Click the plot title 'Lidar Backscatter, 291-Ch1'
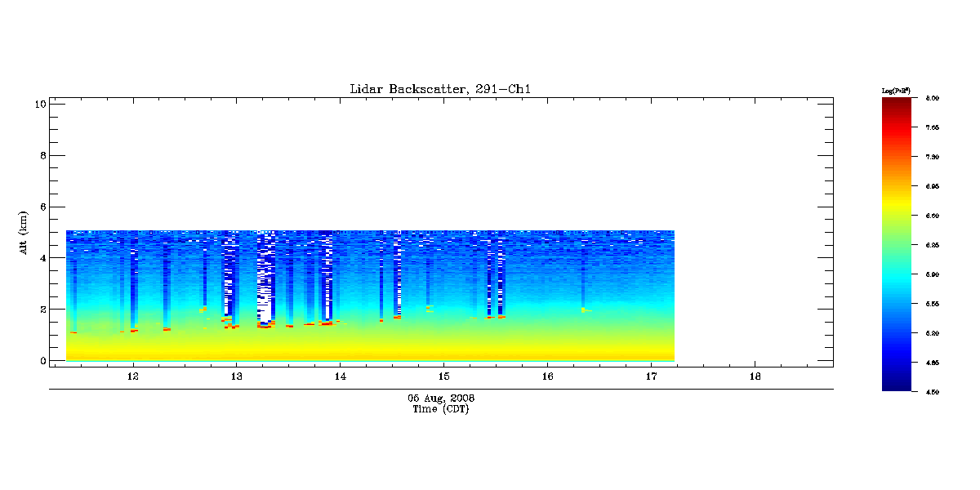 point(440,89)
